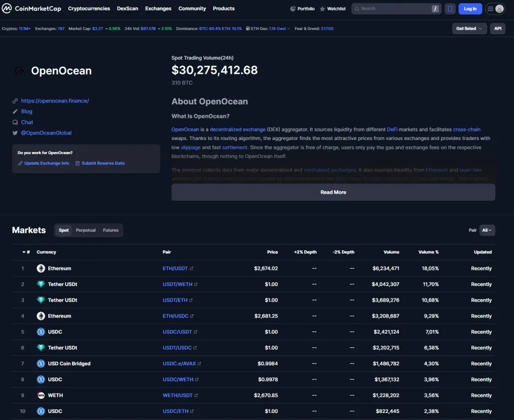
Task: Click the chat bubble icon
Action: coord(15,122)
